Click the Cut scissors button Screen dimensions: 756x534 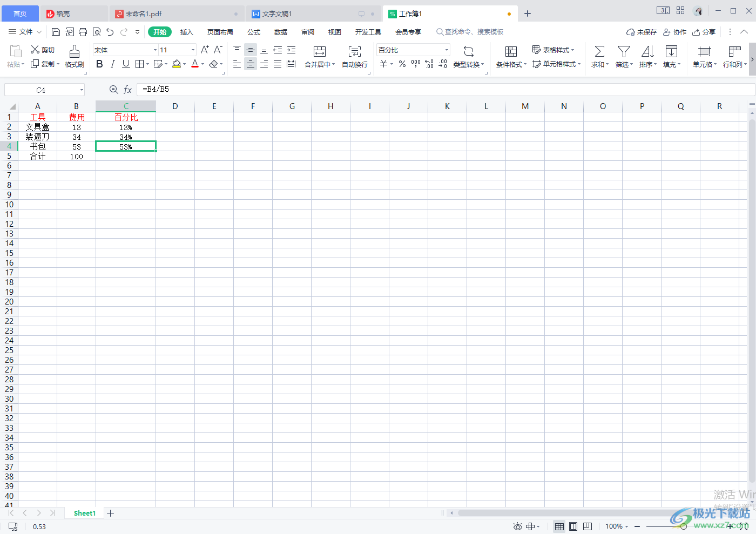[43, 50]
